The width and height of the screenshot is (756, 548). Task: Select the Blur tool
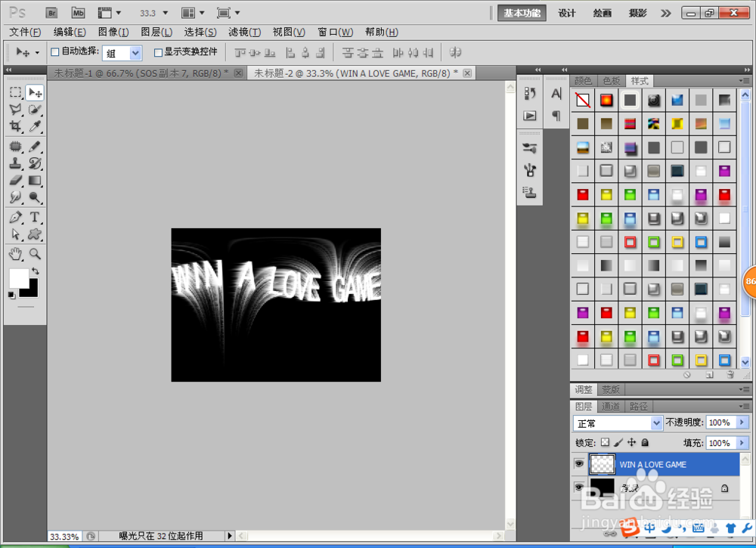pyautogui.click(x=16, y=197)
